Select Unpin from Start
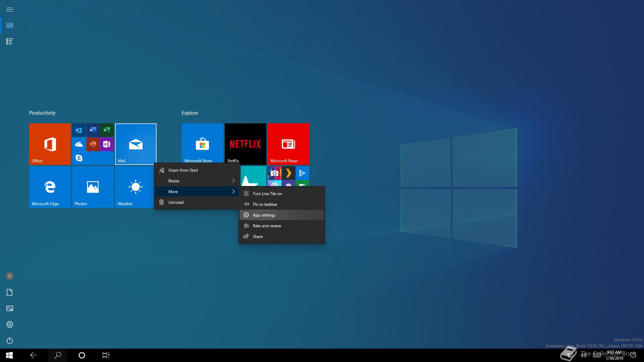Viewport: 644px width, 362px height. pos(197,170)
